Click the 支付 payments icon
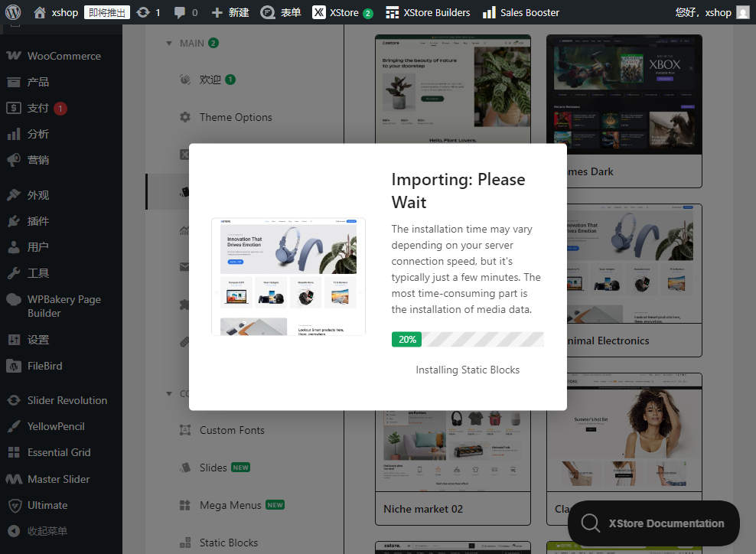 pyautogui.click(x=14, y=108)
